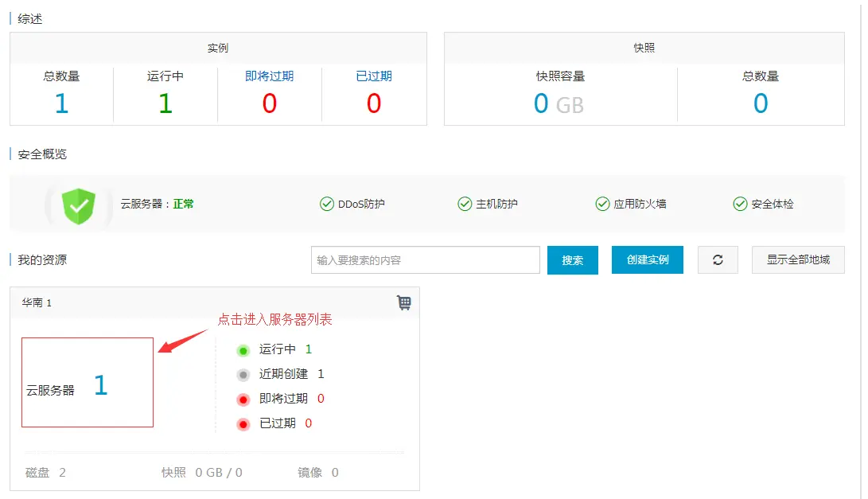Click the 近期创建 label in resource card
Viewport: 868px width, 499px height.
(x=283, y=374)
